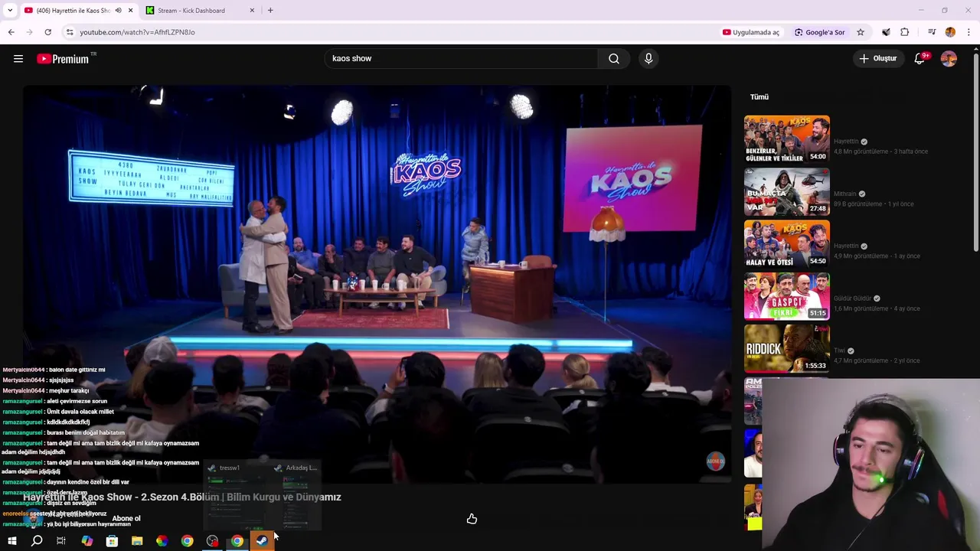The height and width of the screenshot is (551, 980).
Task: Open the YouTube hamburger guide menu
Action: 18,59
